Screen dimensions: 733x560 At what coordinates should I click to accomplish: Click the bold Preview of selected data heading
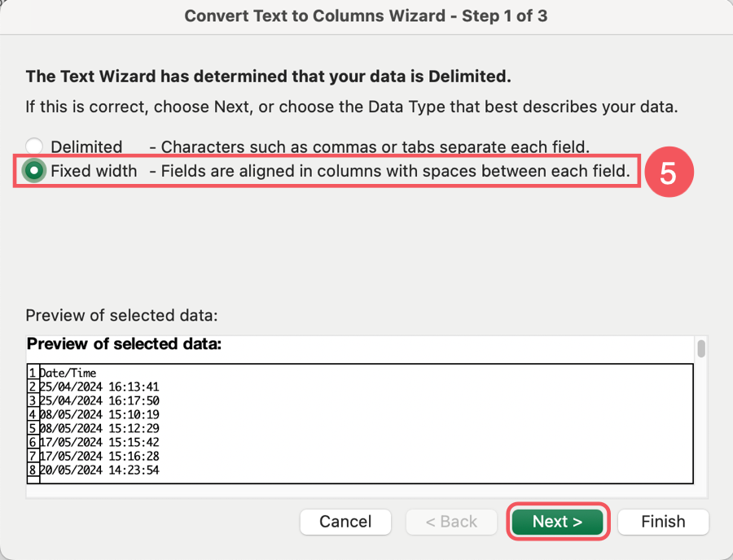[124, 344]
